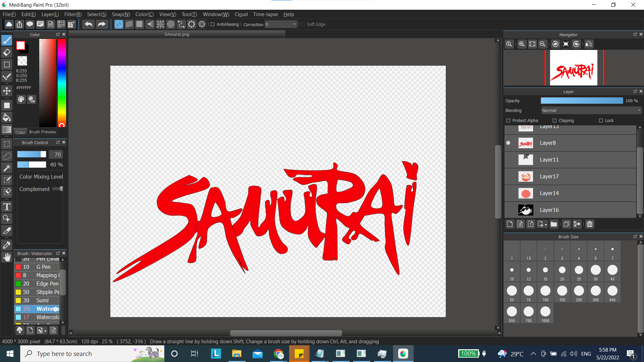
Task: Open the Layer menu
Action: tap(50, 14)
